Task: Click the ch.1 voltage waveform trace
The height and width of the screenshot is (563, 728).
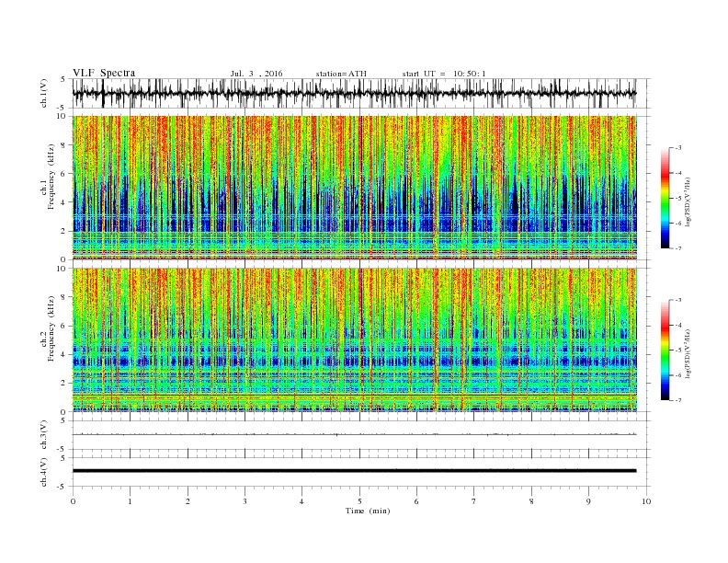Action: (354, 93)
